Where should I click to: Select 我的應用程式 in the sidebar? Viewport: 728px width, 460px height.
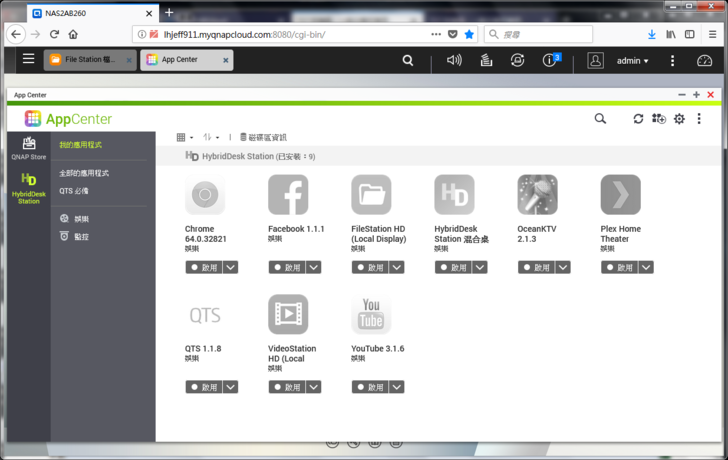click(x=80, y=145)
